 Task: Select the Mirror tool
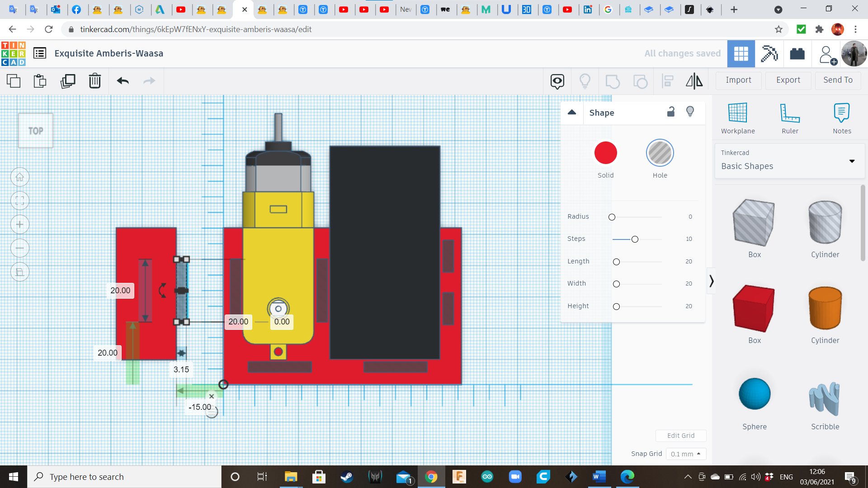(694, 81)
